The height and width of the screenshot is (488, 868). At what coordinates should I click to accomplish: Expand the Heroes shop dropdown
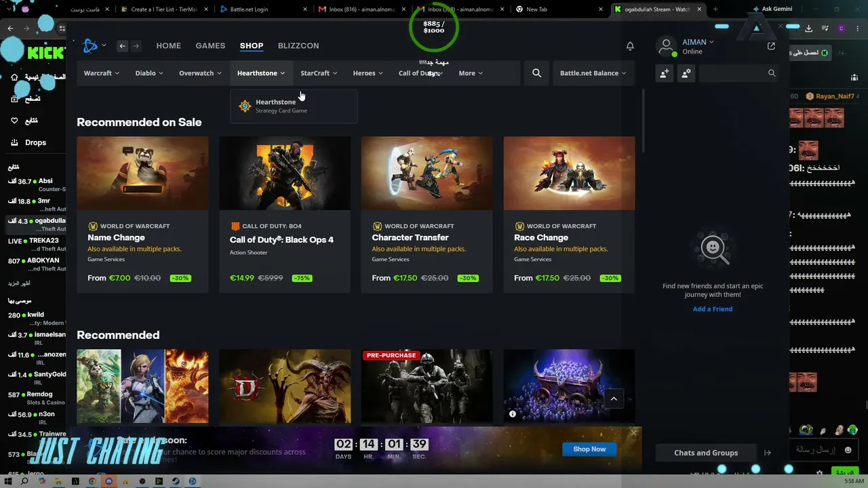pyautogui.click(x=368, y=73)
